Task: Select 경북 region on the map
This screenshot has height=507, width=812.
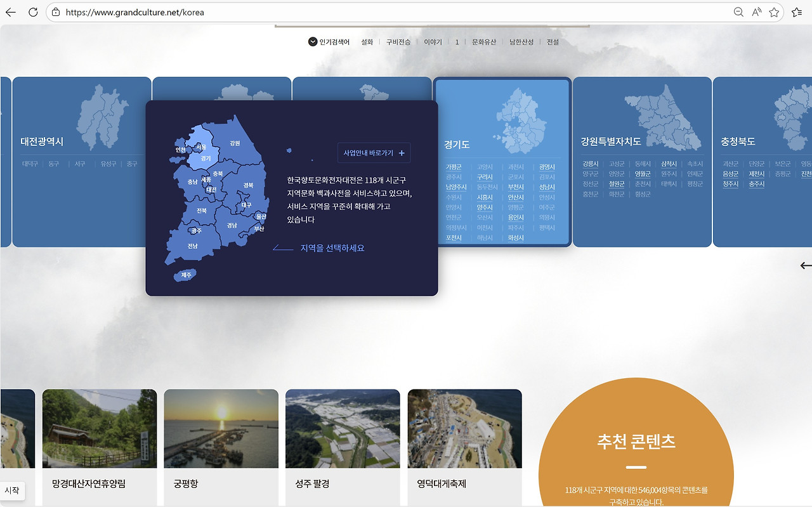Action: coord(248,185)
